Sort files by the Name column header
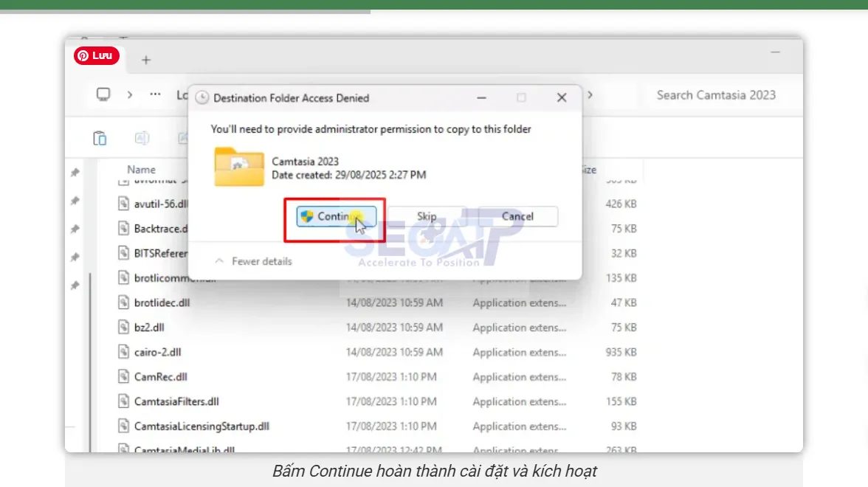 pyautogui.click(x=141, y=169)
